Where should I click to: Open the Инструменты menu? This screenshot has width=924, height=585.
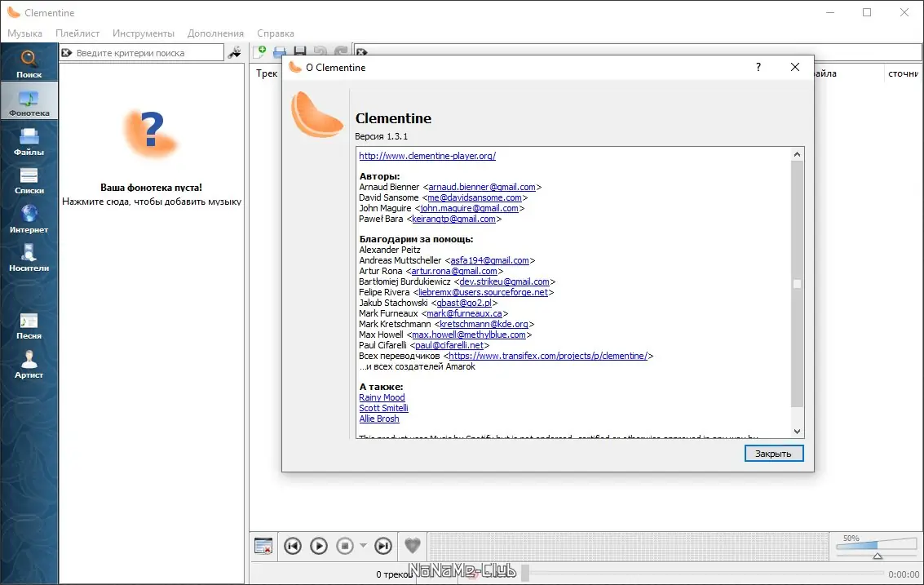[144, 33]
